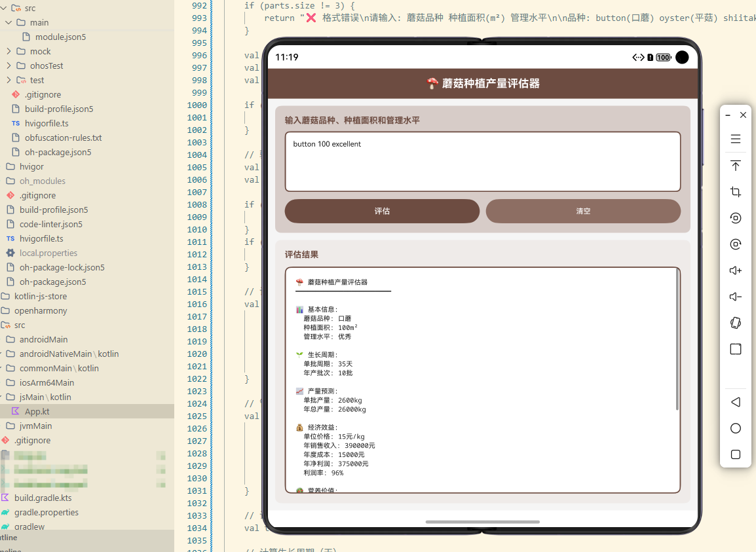Click the git icon beside the top .gitignore
756x552 pixels.
click(16, 94)
